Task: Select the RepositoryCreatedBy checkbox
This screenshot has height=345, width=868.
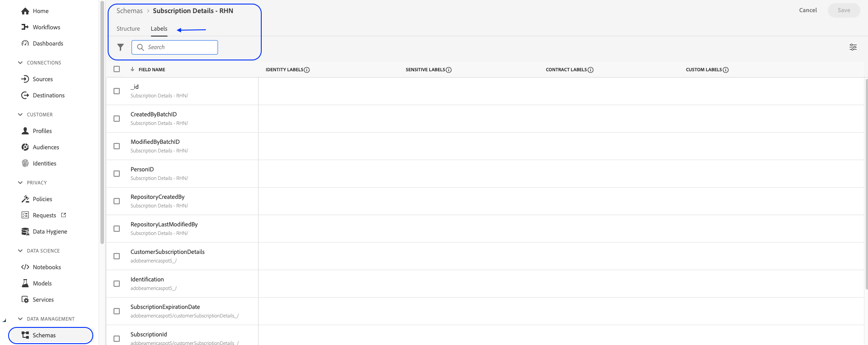Action: 117,201
